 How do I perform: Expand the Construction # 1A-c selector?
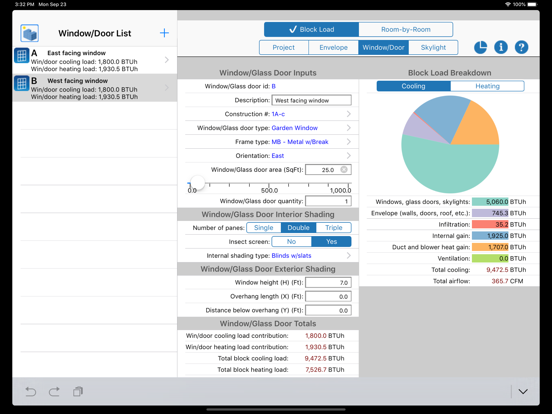pyautogui.click(x=272, y=114)
